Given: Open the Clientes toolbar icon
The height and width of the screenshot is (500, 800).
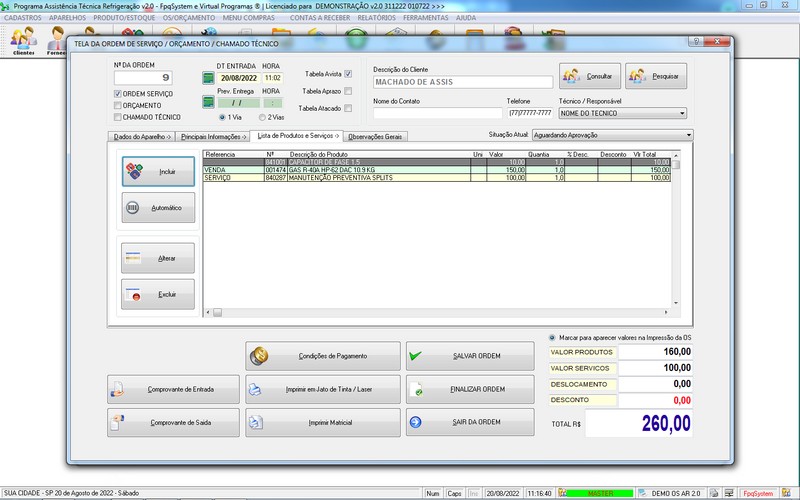Looking at the screenshot, I should coord(23,41).
